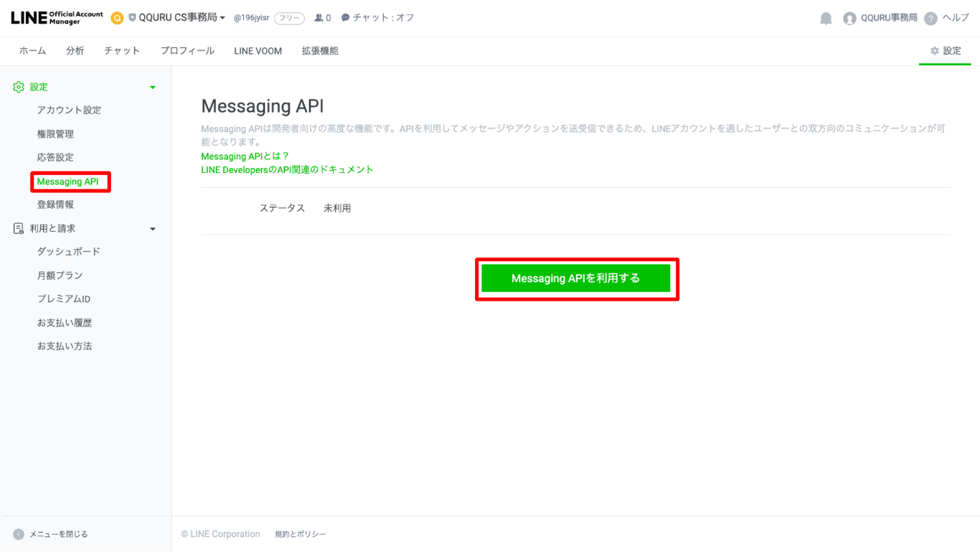Open the LINE VOOM tab
The width and height of the screenshot is (980, 552).
pos(258,51)
